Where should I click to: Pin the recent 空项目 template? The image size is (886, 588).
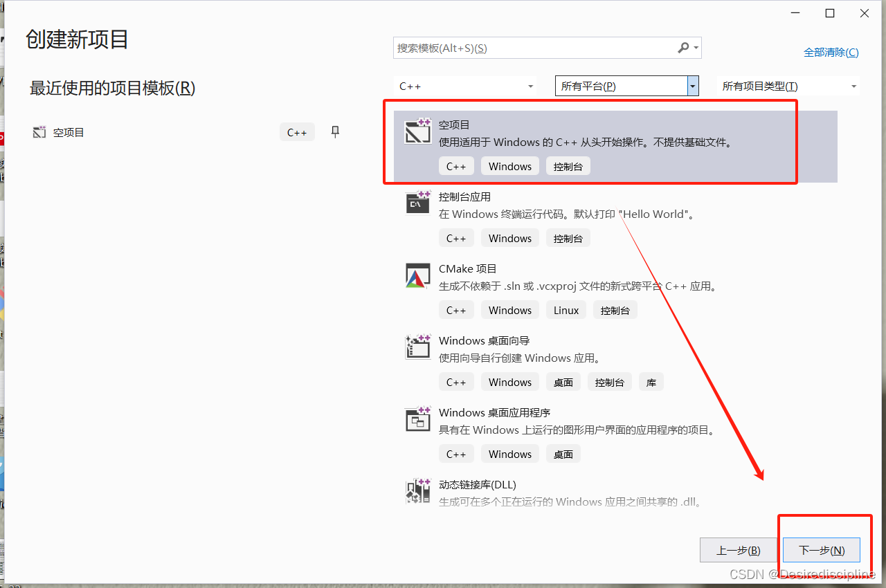[336, 132]
